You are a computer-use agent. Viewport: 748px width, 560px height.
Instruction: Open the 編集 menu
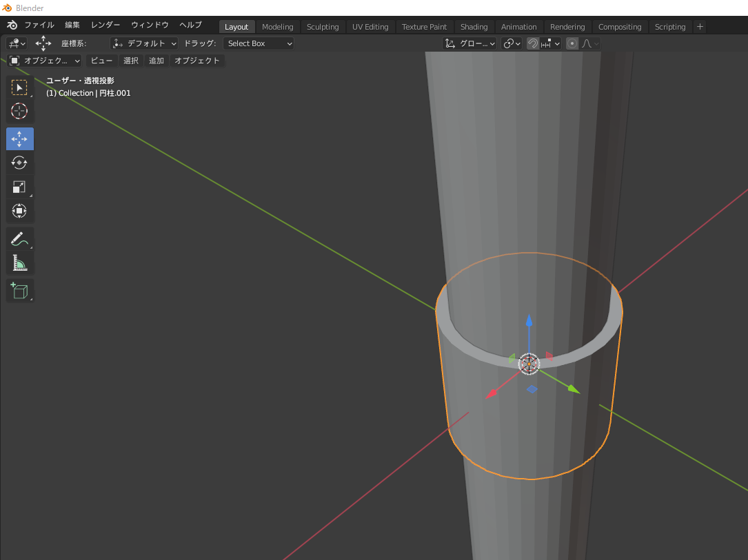click(72, 25)
